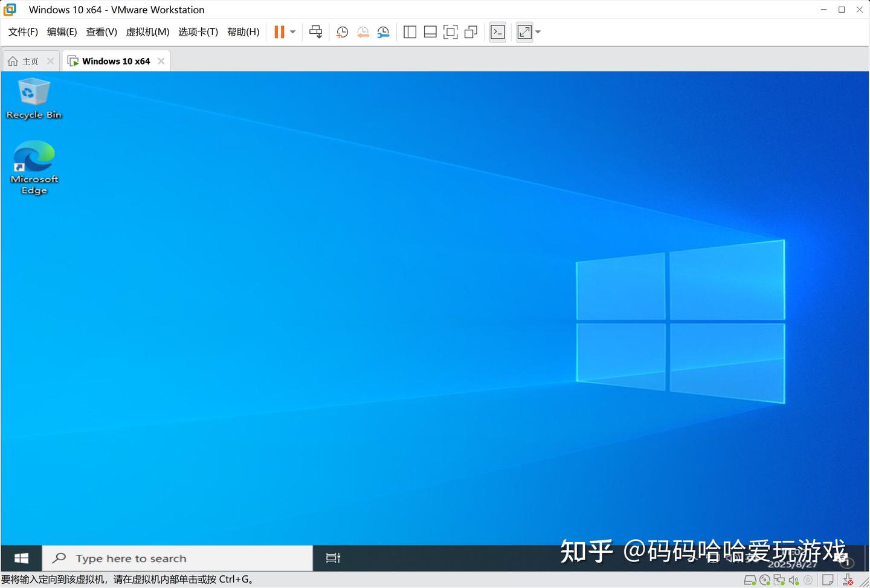Open the stretch mode dropdown arrow

coord(538,32)
